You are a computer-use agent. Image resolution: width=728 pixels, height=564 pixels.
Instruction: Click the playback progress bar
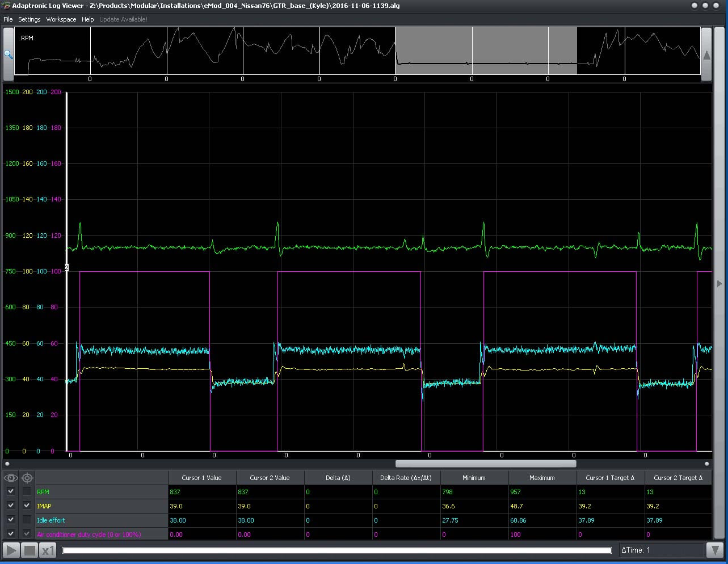(336, 550)
